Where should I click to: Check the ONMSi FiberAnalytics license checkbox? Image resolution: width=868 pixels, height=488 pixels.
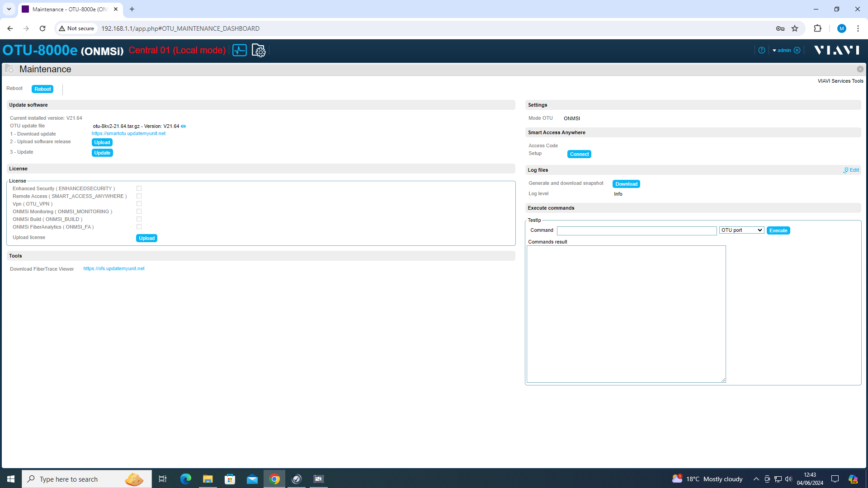pyautogui.click(x=139, y=227)
